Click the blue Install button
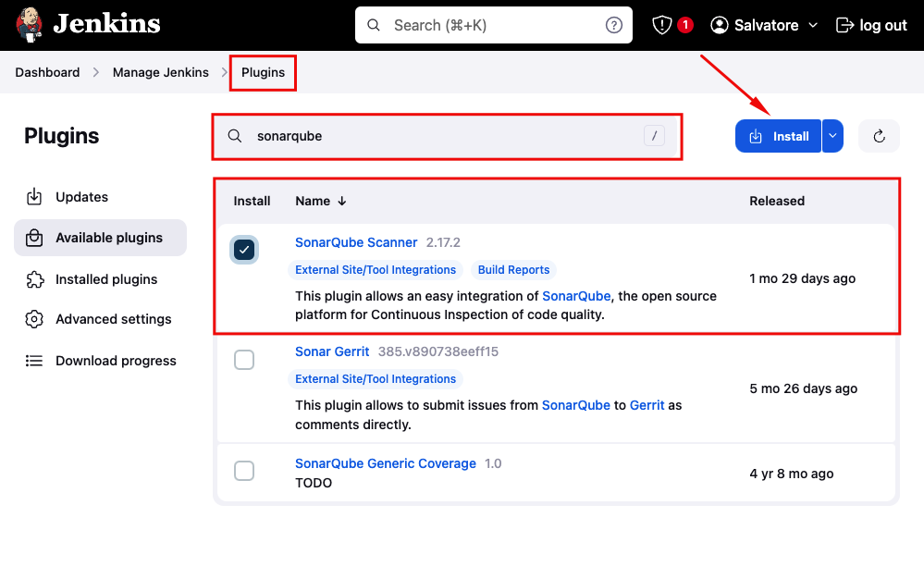The width and height of the screenshot is (924, 579). click(x=778, y=136)
